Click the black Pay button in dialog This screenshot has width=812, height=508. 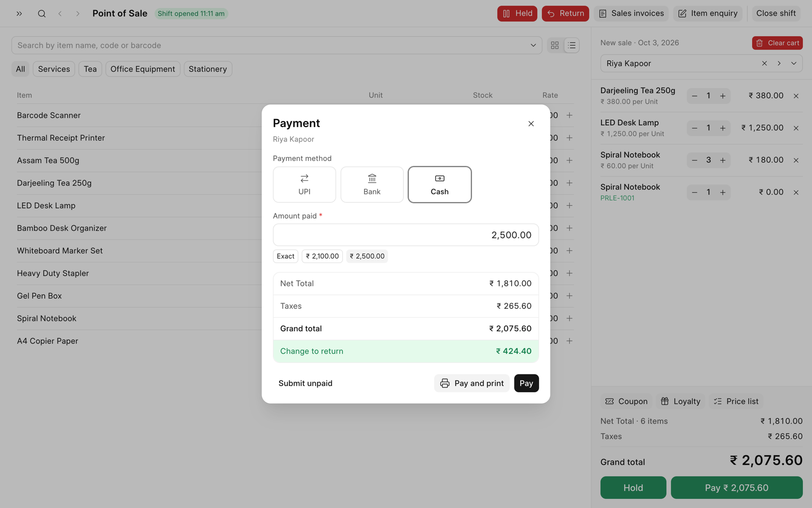point(526,383)
